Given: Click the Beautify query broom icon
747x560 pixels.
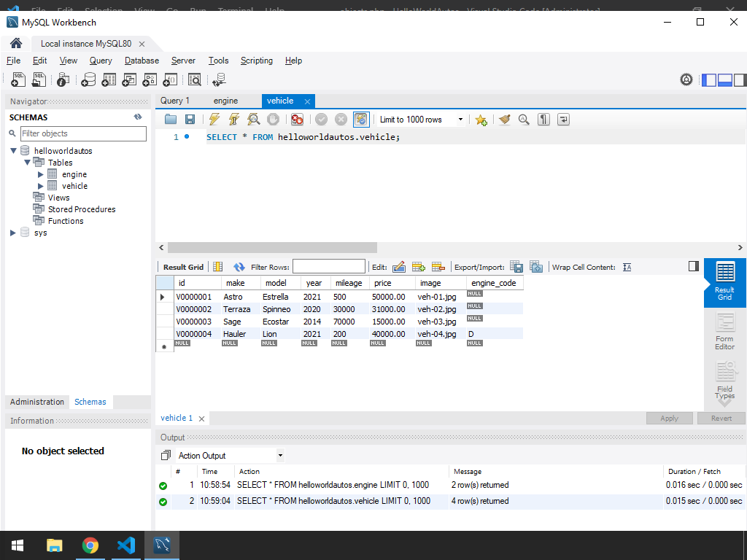Looking at the screenshot, I should pyautogui.click(x=504, y=120).
